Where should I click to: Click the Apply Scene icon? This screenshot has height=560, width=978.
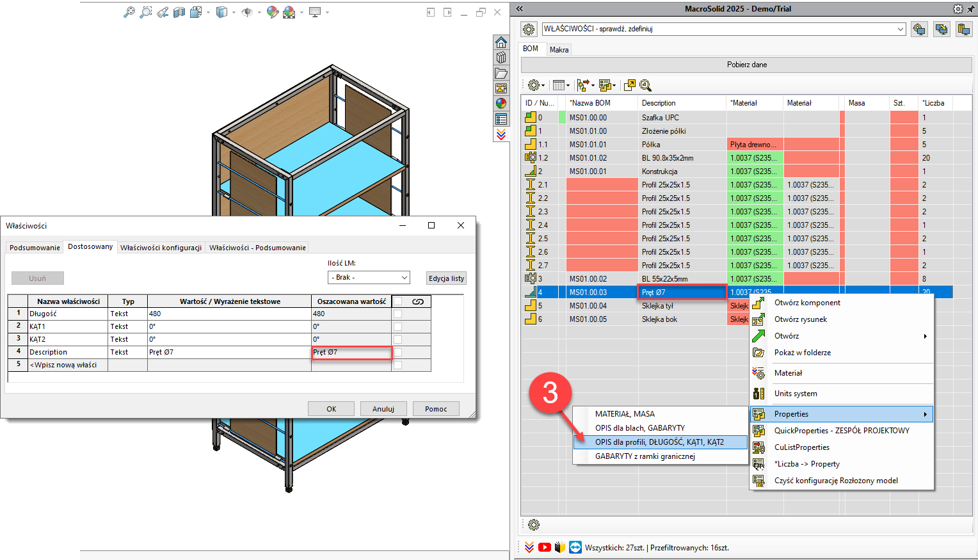point(289,12)
